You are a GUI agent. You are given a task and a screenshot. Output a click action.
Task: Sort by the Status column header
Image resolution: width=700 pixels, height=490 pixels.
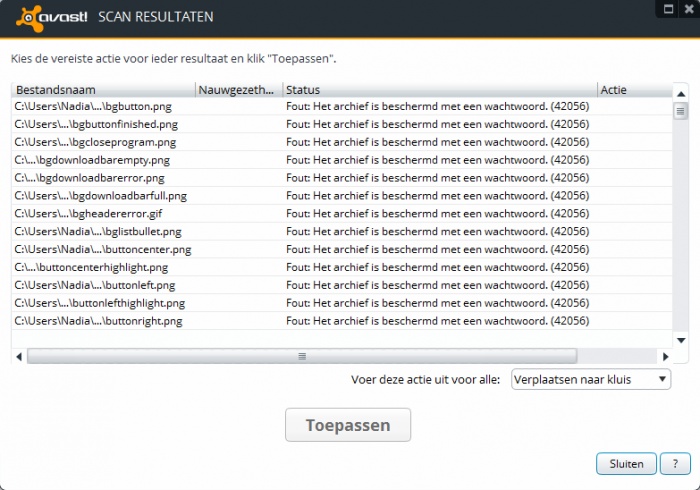click(440, 90)
